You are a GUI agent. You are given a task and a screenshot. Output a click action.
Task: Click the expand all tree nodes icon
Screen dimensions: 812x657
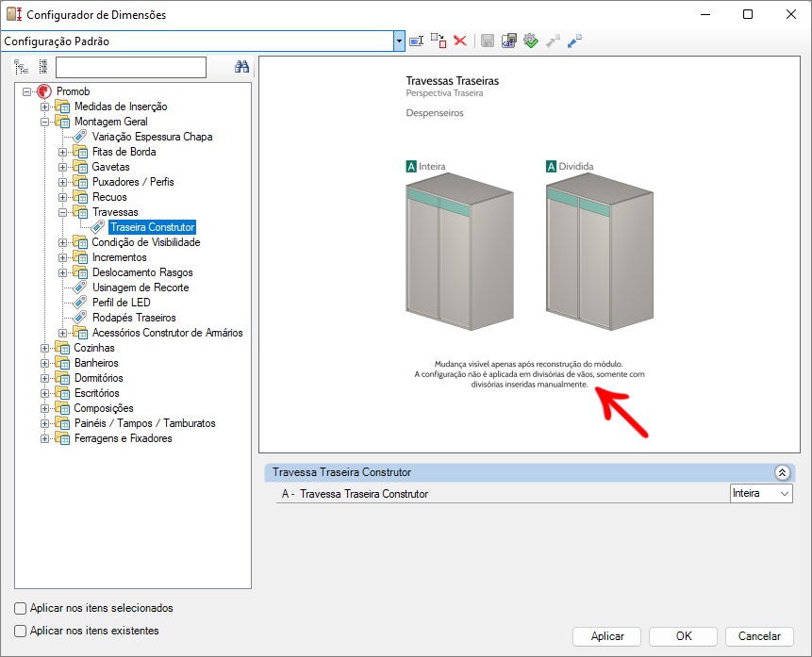(x=22, y=67)
